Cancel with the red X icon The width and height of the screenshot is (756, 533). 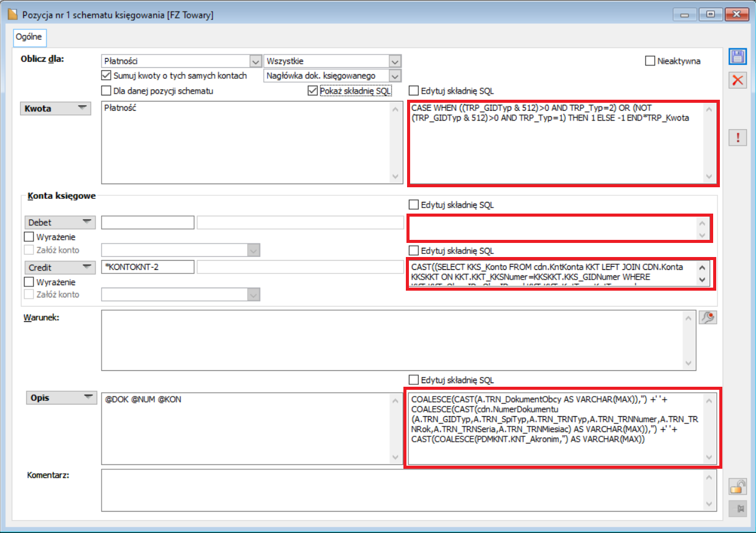tap(738, 80)
